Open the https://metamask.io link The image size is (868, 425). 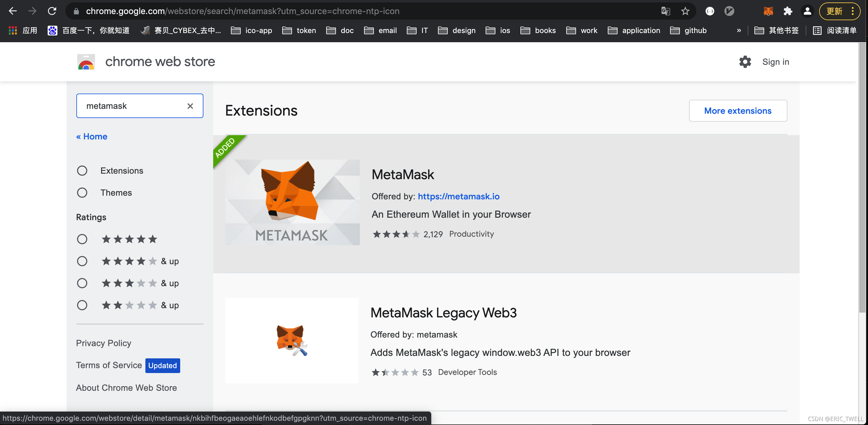click(459, 196)
